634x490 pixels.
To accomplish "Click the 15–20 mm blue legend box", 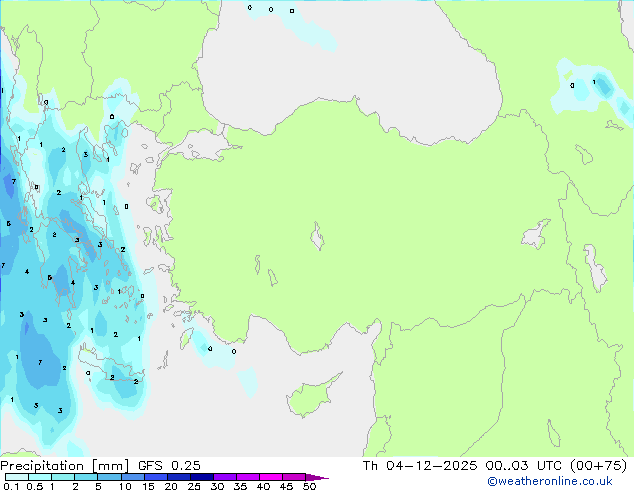I will [x=156, y=477].
